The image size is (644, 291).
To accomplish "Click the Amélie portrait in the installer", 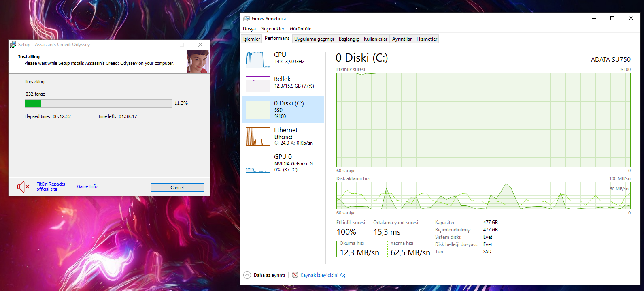I will (198, 62).
